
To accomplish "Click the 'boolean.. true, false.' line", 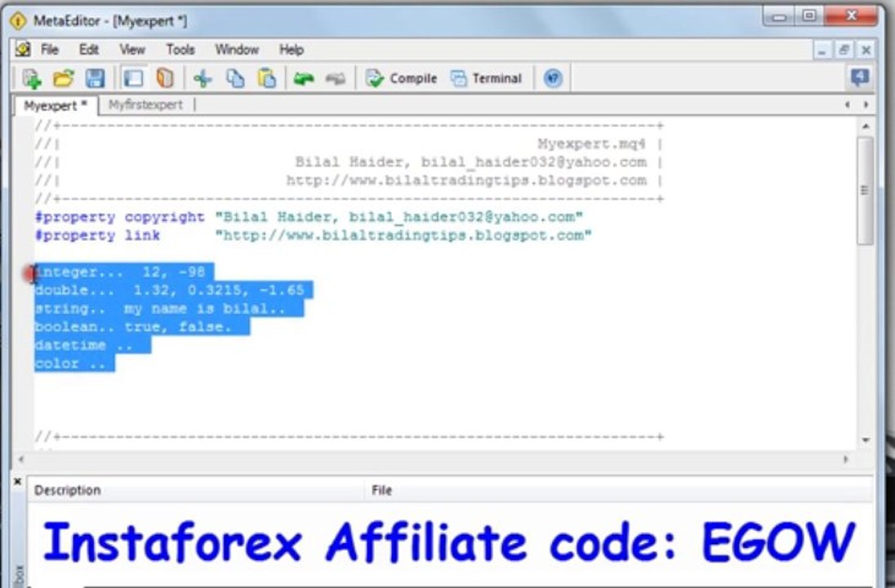I will pos(142,327).
